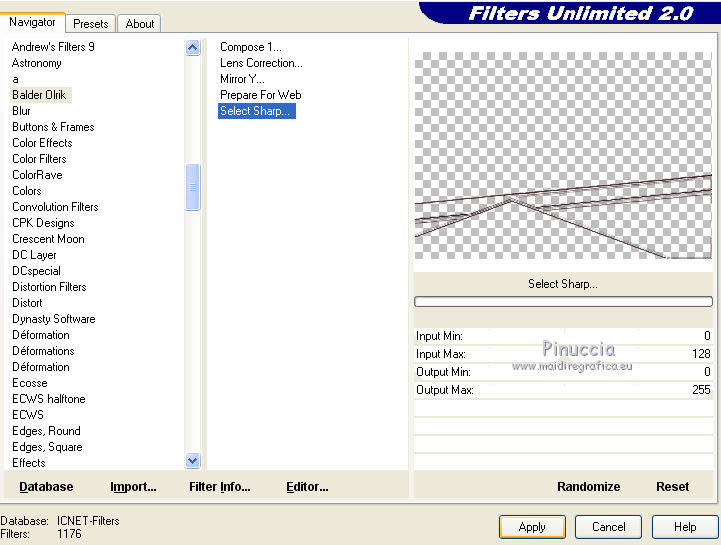This screenshot has width=721, height=545.
Task: Select the Déformations category
Action: (x=43, y=351)
